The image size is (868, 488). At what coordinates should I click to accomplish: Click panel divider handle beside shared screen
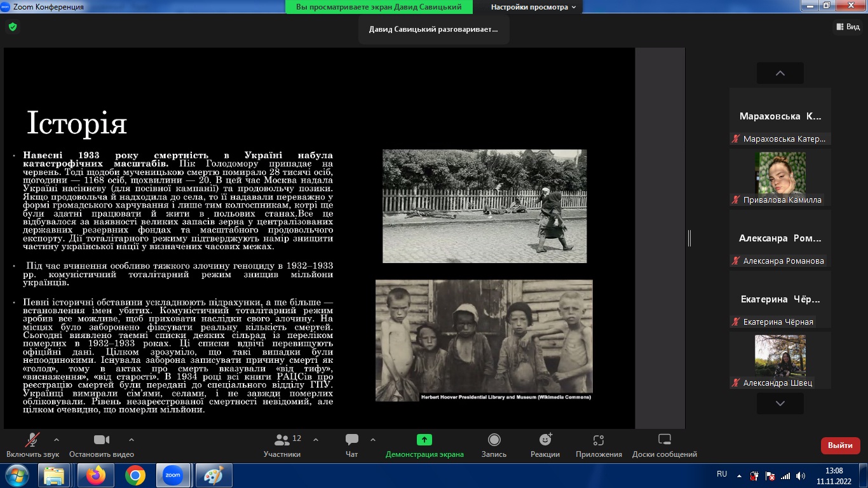(x=689, y=238)
